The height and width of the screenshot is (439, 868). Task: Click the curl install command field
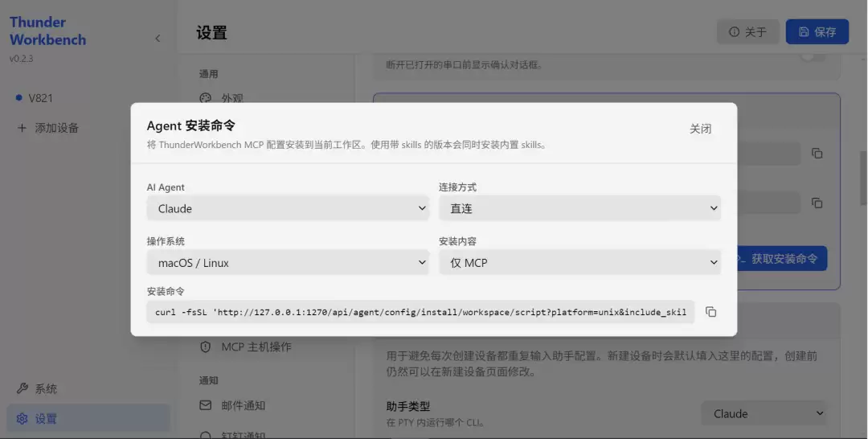pyautogui.click(x=420, y=312)
